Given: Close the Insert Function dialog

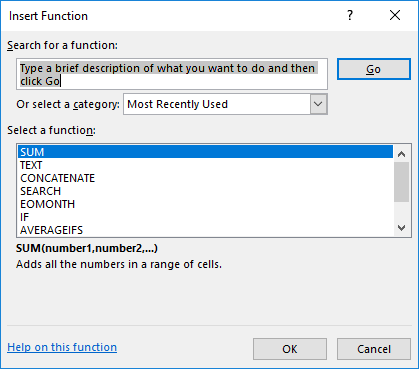Looking at the screenshot, I should coord(395,15).
